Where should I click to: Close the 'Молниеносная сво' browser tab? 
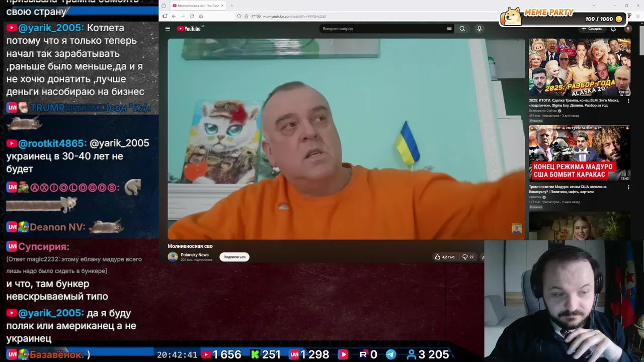click(x=222, y=6)
